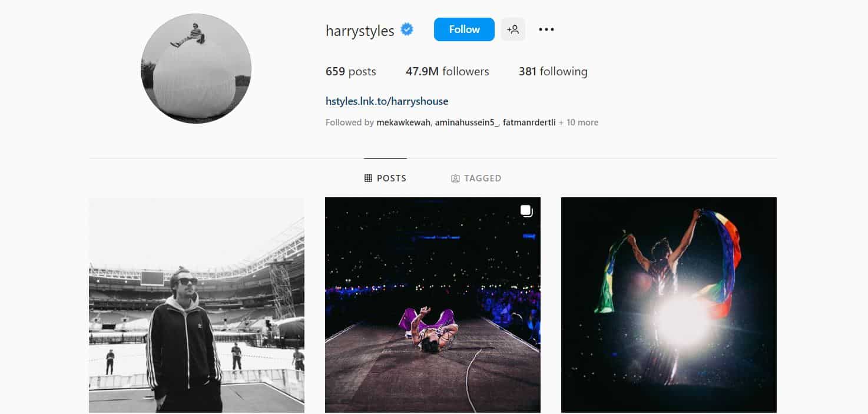Open the black-and-white stadium post

[x=197, y=305]
